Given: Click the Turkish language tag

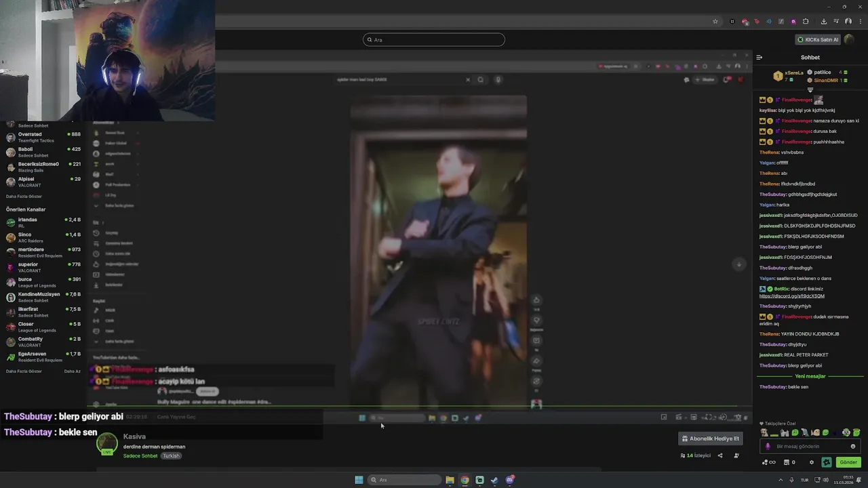Looking at the screenshot, I should pos(171,455).
